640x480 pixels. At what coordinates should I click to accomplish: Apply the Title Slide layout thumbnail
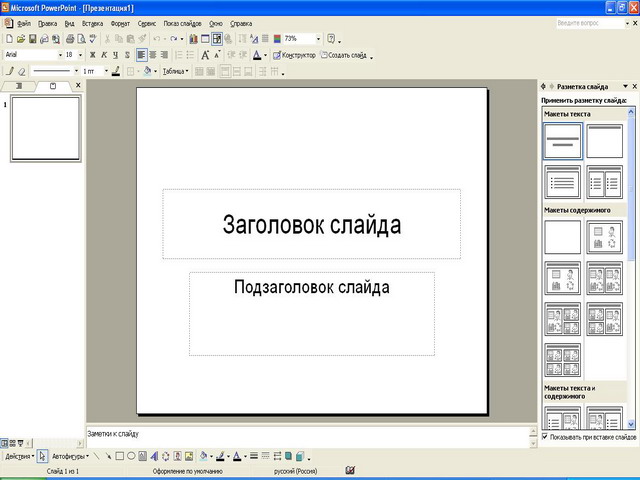[562, 141]
